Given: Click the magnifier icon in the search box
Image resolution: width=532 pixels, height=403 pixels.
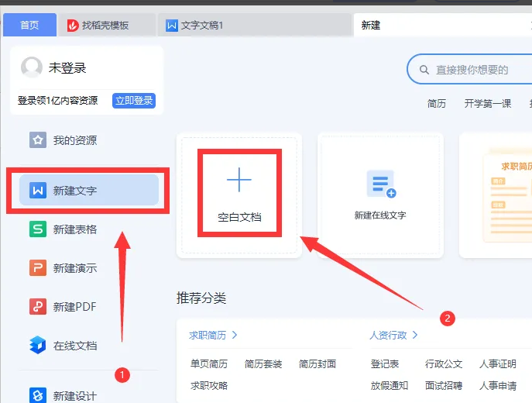Looking at the screenshot, I should [424, 70].
